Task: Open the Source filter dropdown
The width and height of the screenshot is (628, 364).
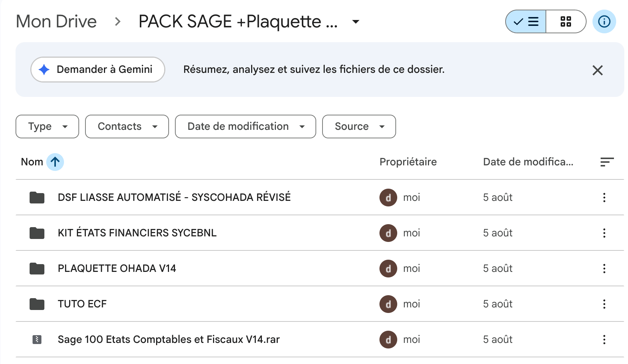Action: (x=359, y=127)
